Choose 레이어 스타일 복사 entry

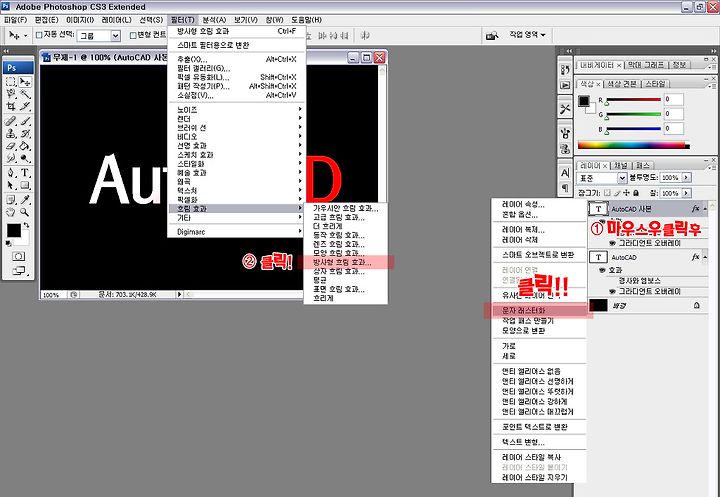[531, 457]
